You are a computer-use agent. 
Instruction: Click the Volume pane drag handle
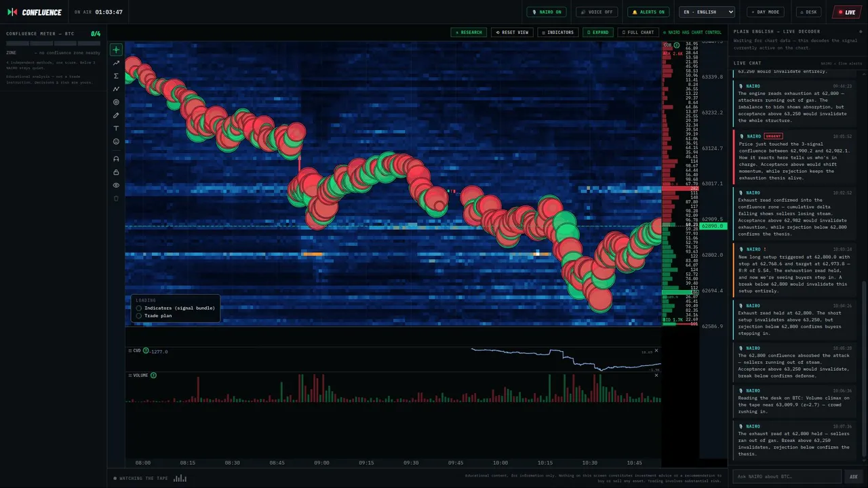pos(130,375)
